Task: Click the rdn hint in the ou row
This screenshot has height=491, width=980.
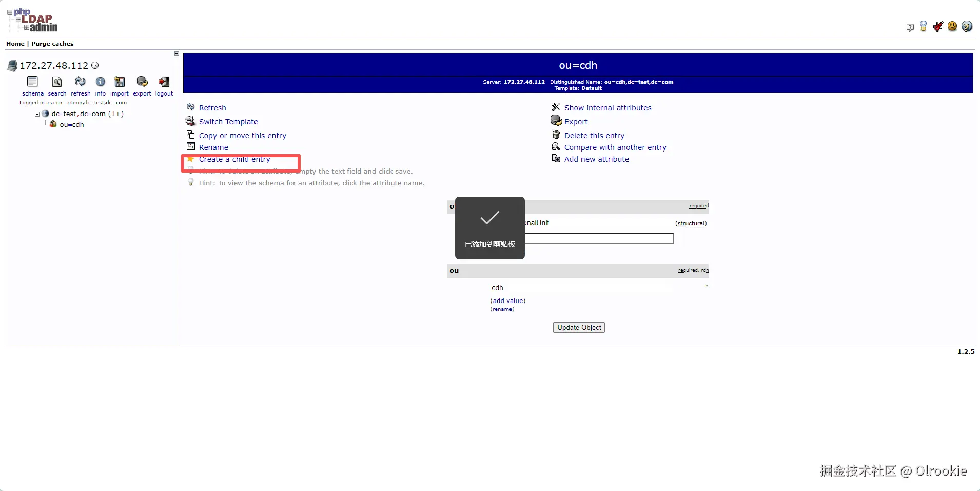Action: click(705, 270)
